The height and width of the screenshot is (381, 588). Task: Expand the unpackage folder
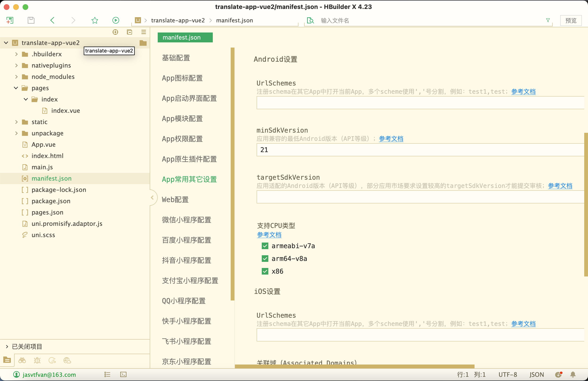coord(16,133)
